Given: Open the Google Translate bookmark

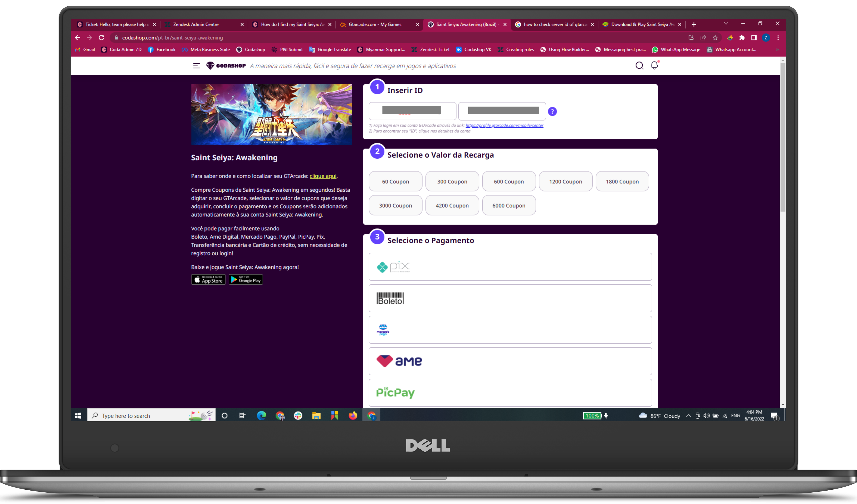Looking at the screenshot, I should [x=330, y=50].
